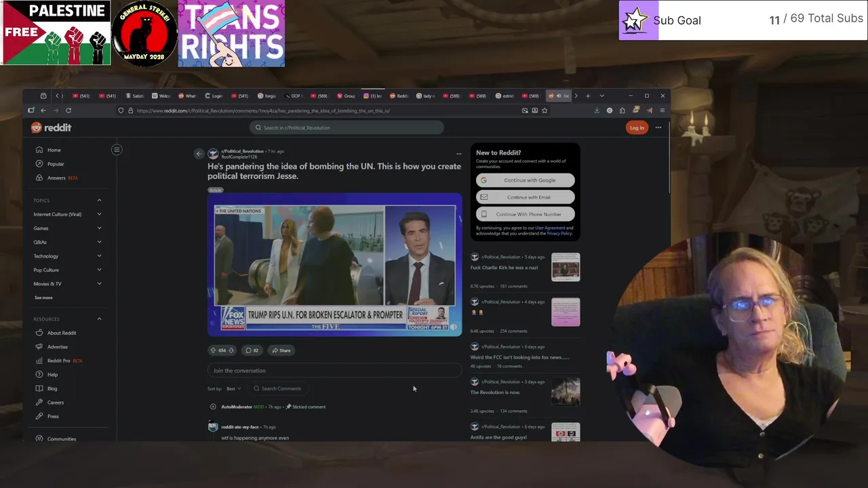Open the Advertise sidebar item
868x488 pixels.
[58, 347]
